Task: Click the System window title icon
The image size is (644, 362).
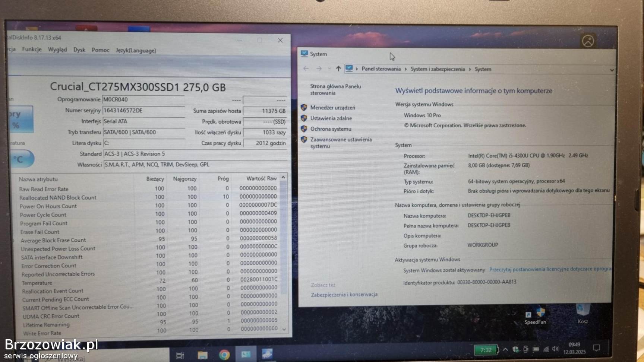Action: [304, 54]
